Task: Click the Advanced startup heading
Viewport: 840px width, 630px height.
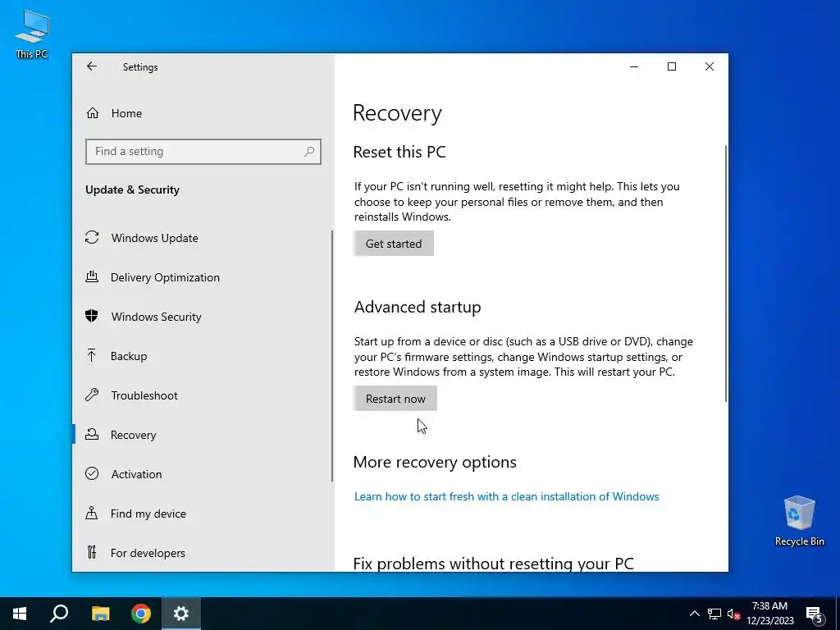Action: pyautogui.click(x=418, y=307)
